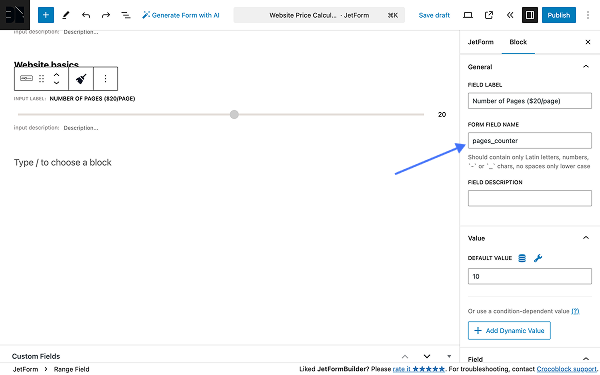Toggle the Custom Fields panel triangle
The image size is (600, 375).
pos(449,356)
